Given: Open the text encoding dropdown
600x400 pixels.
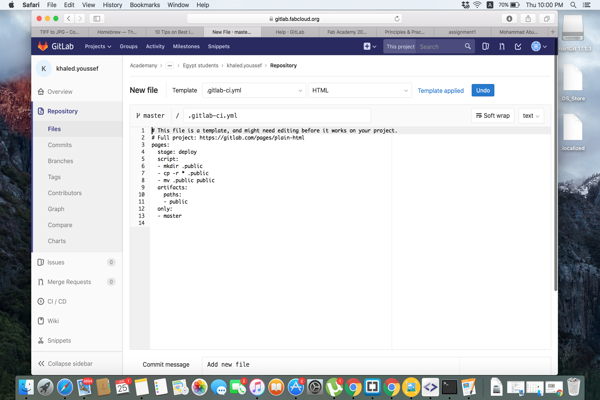Looking at the screenshot, I should 531,116.
